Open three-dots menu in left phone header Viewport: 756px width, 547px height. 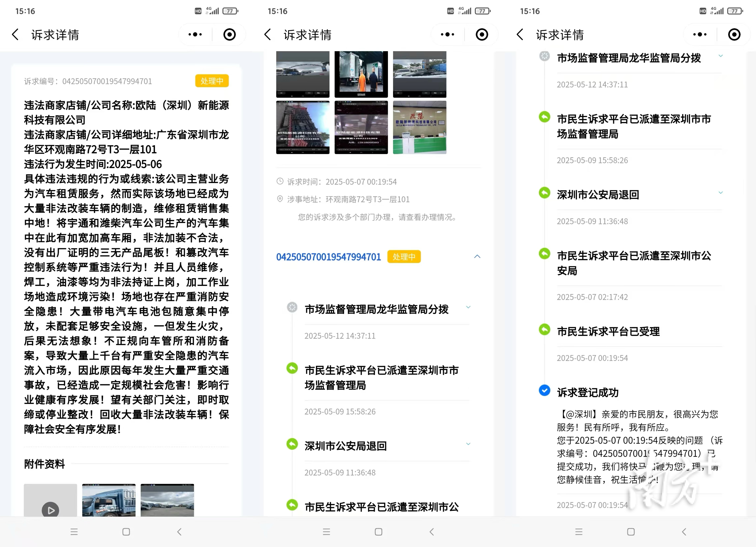[x=195, y=34]
